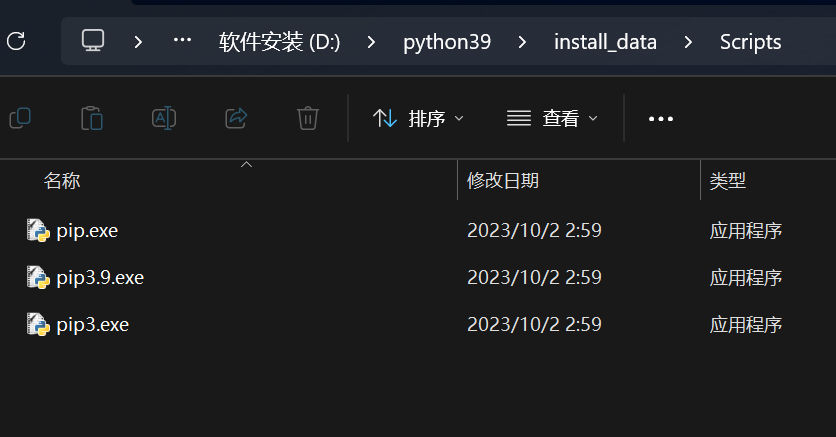Image resolution: width=836 pixels, height=437 pixels.
Task: Click the rename icon in toolbar
Action: click(164, 118)
